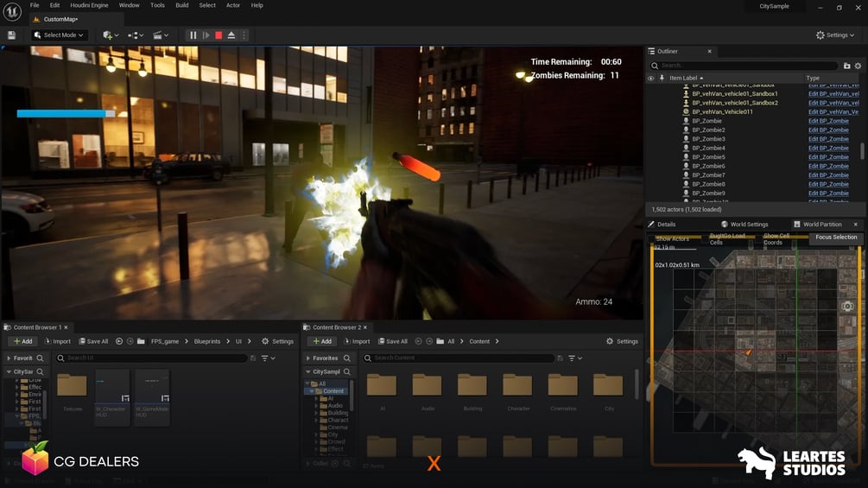Open the play options three-dot menu
Screen dimensions: 868x488
tap(244, 35)
